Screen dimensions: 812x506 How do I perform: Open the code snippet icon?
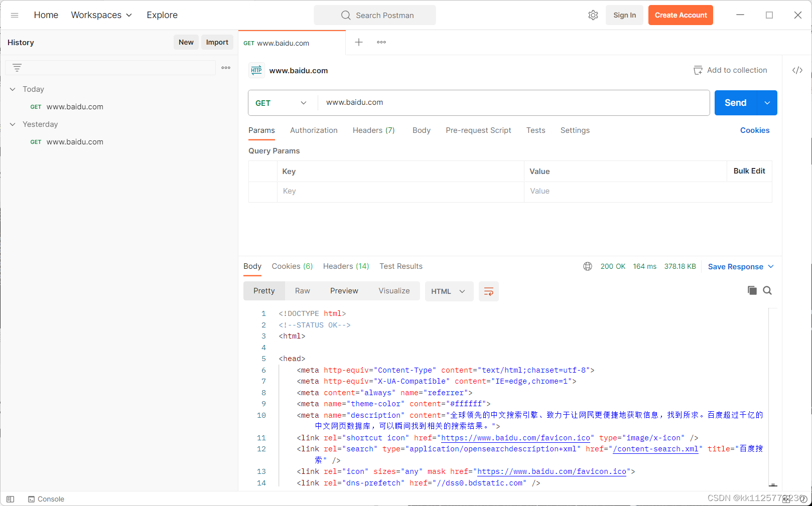[x=797, y=70]
